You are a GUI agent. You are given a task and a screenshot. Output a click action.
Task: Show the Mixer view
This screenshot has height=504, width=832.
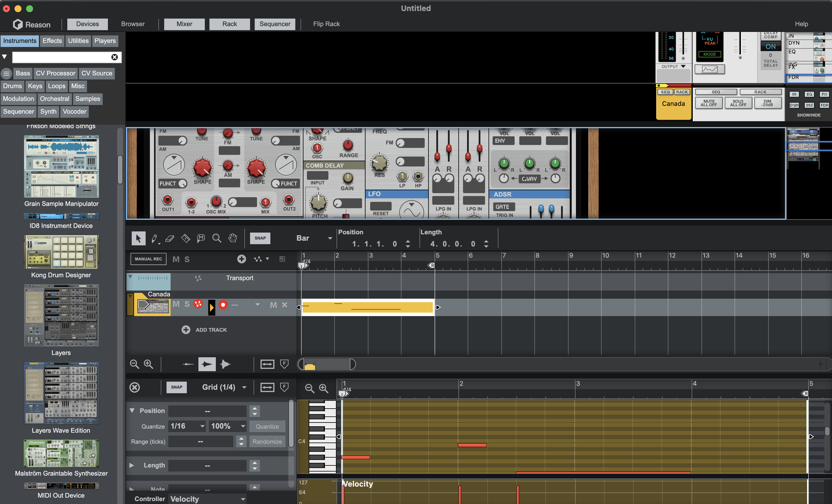(185, 24)
